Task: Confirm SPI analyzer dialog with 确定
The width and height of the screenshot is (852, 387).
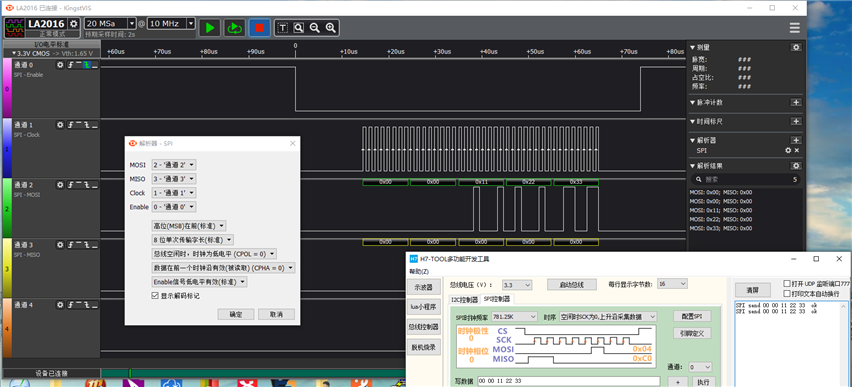Action: coord(236,314)
